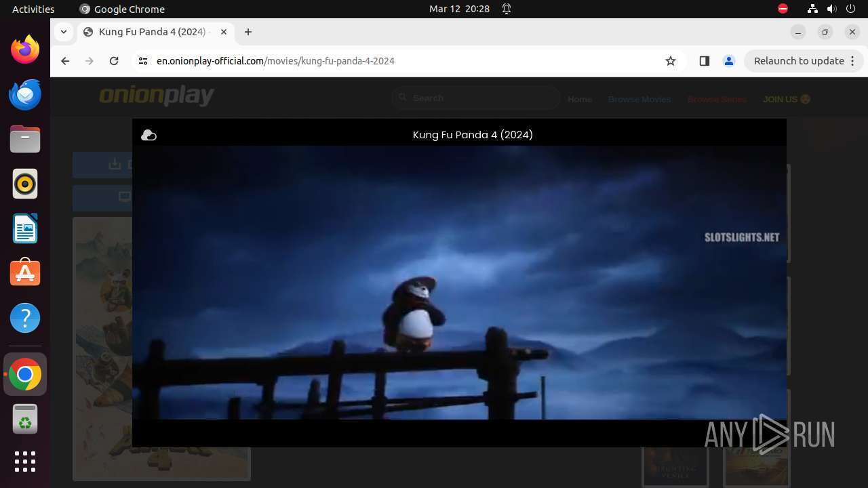Select the Kung Fu Panda 4 (2024) tab
The width and height of the screenshot is (868, 488).
tap(155, 32)
